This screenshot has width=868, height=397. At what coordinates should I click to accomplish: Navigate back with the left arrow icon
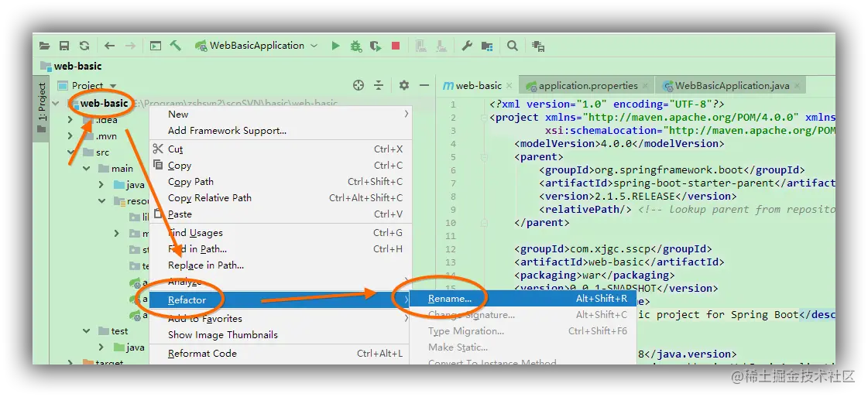point(110,46)
